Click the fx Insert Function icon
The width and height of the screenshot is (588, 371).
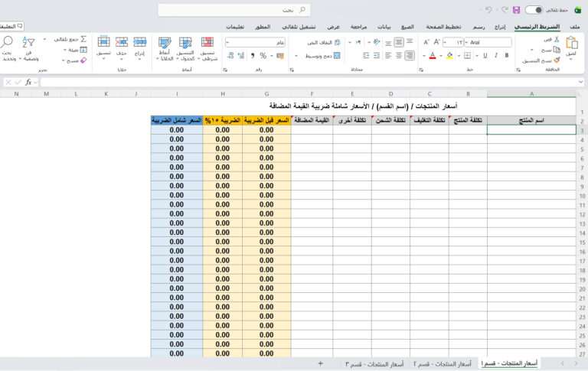pos(28,82)
